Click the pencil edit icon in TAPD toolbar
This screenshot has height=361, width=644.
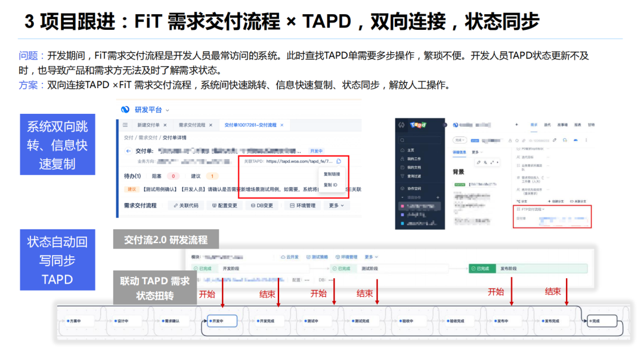pos(555,140)
